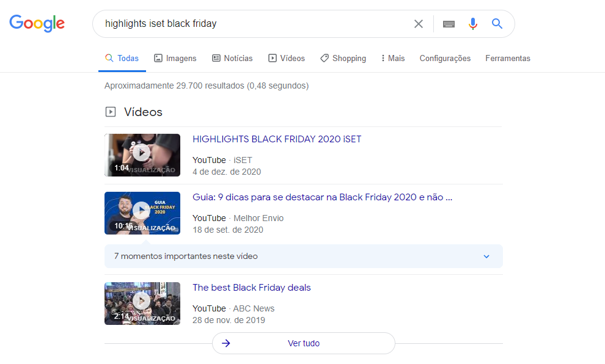Click the Google logo

pyautogui.click(x=37, y=24)
